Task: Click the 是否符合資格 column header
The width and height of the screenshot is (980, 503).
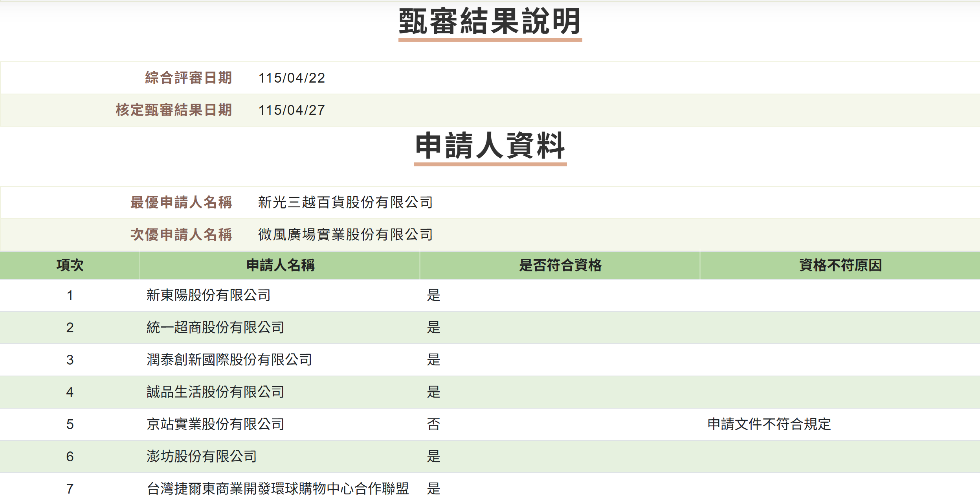Action: [x=560, y=265]
